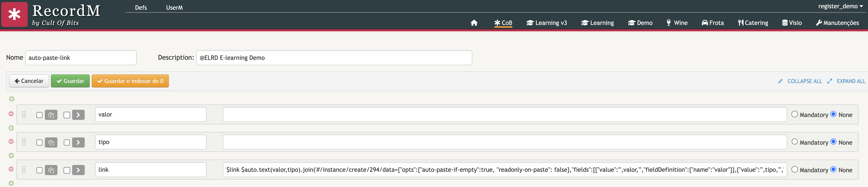Click Guardar e indexar do 0
This screenshot has height=187, width=868.
(130, 81)
